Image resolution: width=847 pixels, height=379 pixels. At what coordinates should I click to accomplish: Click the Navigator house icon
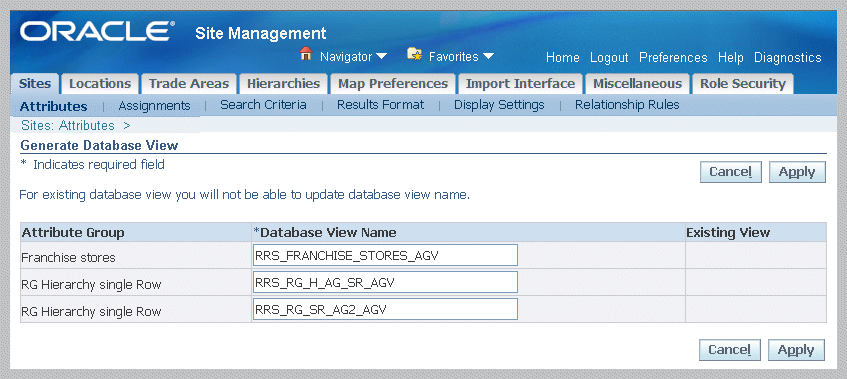(x=306, y=54)
